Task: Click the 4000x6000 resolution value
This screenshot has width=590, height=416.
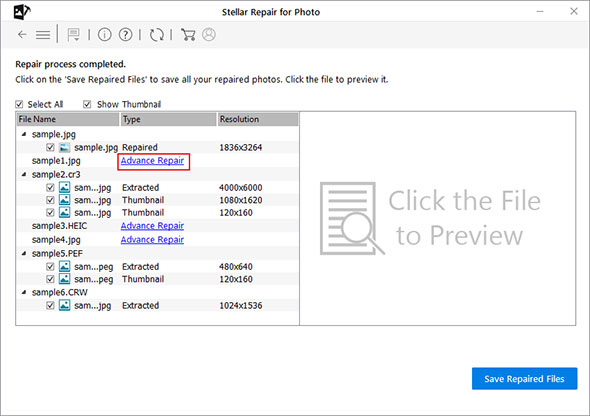Action: point(241,187)
